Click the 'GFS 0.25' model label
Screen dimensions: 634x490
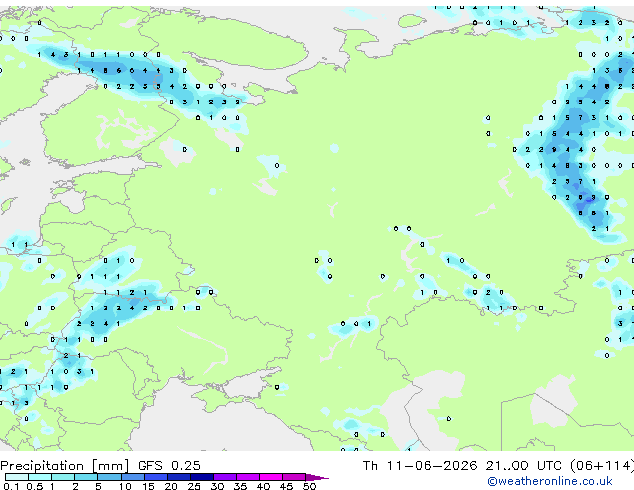pos(169,466)
